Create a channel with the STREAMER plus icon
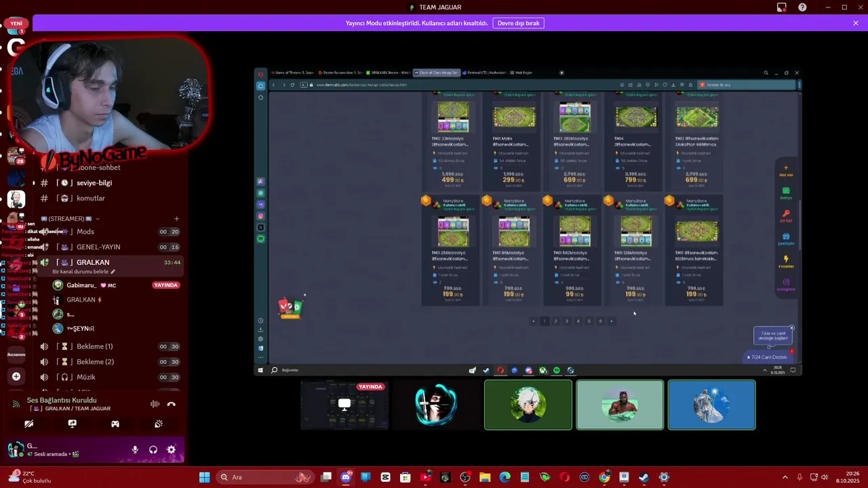 [x=176, y=219]
